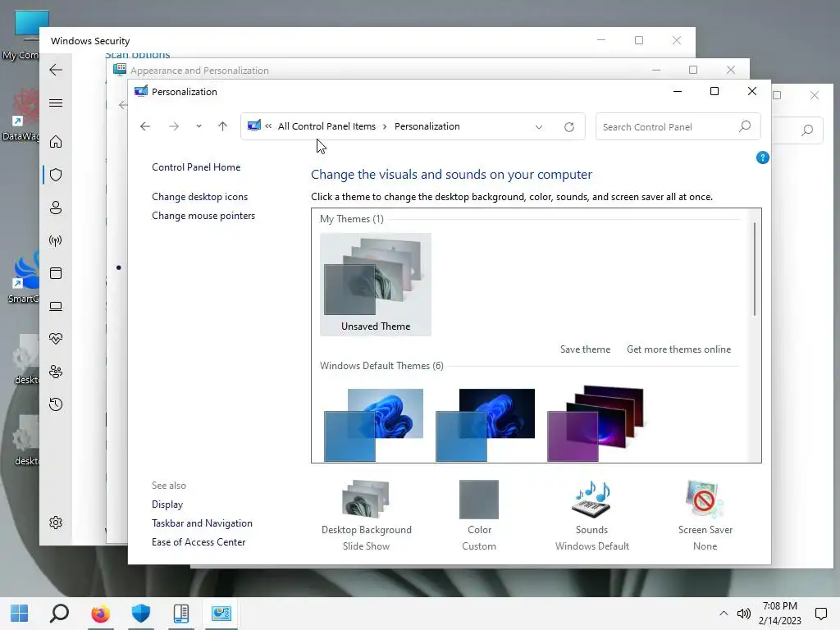Image resolution: width=840 pixels, height=630 pixels.
Task: Open Device performance & health heart icon
Action: 56,339
